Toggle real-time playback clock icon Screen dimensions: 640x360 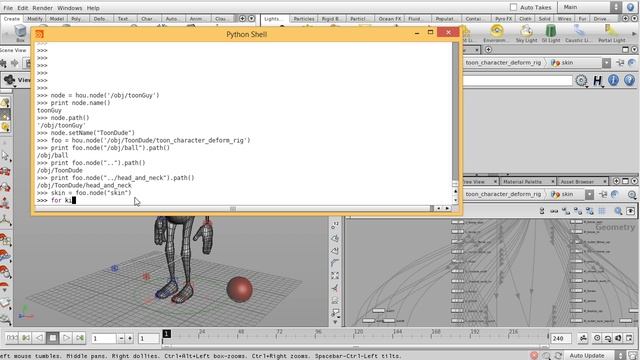pyautogui.click(x=597, y=338)
